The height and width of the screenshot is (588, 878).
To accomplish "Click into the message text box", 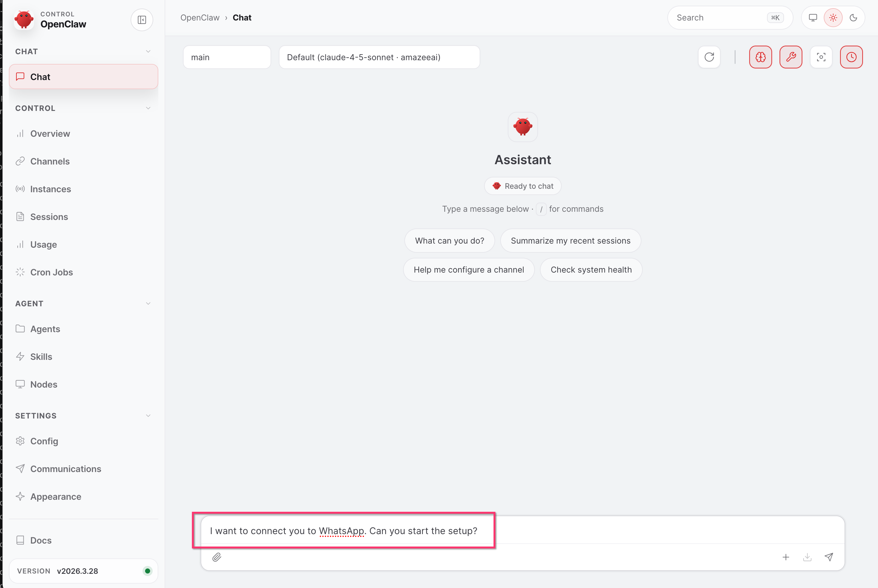I will (x=522, y=531).
